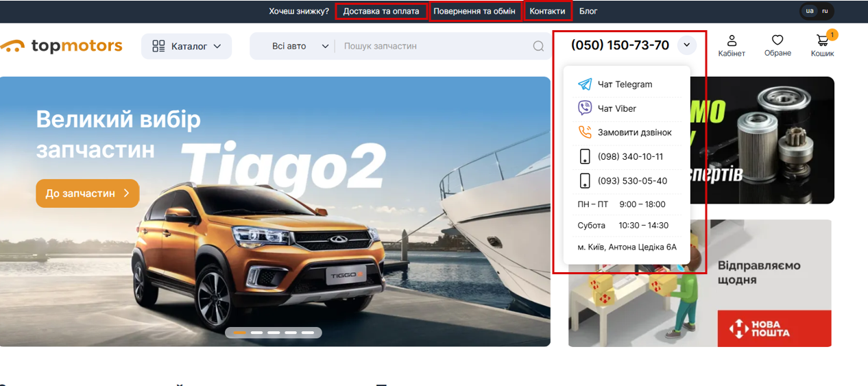This screenshot has width=868, height=386.
Task: Open the Нова Пошта daily shipping banner
Action: point(700,282)
